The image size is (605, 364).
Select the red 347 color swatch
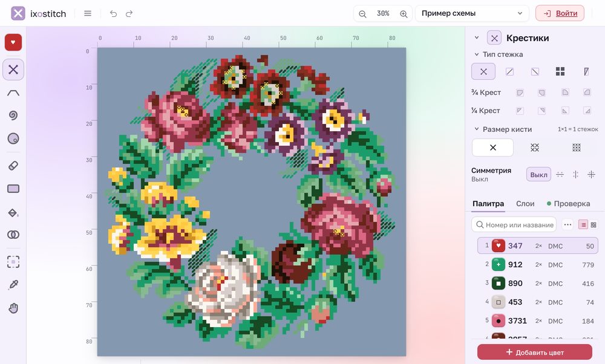point(499,245)
